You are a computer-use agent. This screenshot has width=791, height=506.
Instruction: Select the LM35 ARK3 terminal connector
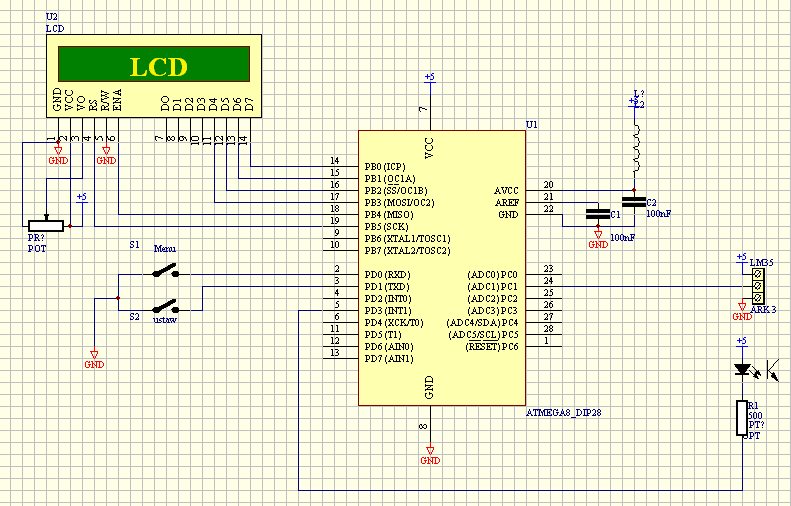coord(757,286)
